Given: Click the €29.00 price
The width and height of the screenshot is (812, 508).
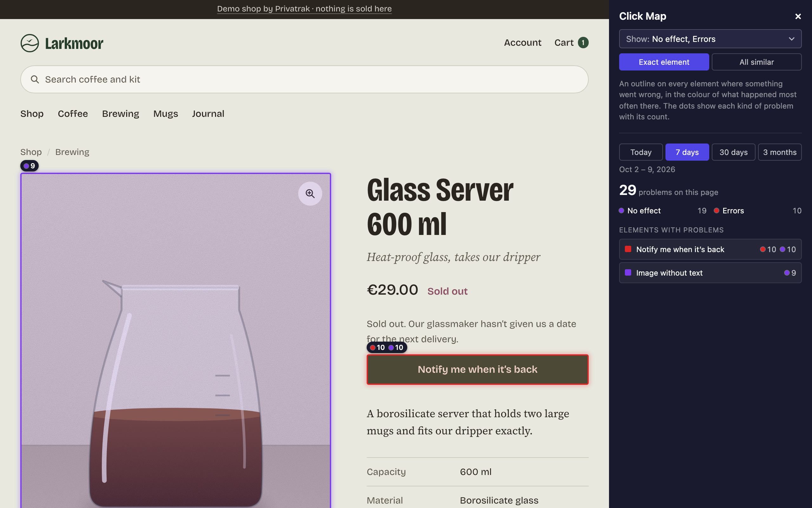Looking at the screenshot, I should pyautogui.click(x=392, y=290).
